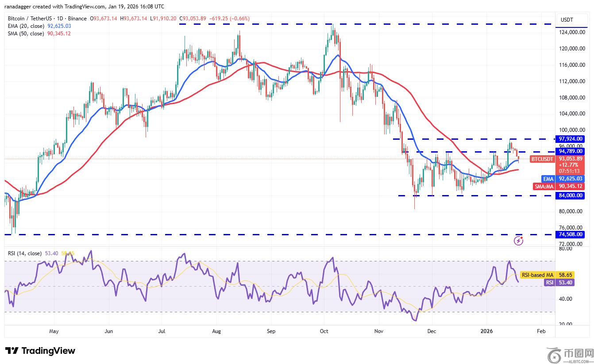Screen dimensions: 594x364
Task: Click the purple RSI value tag
Action: 549,283
